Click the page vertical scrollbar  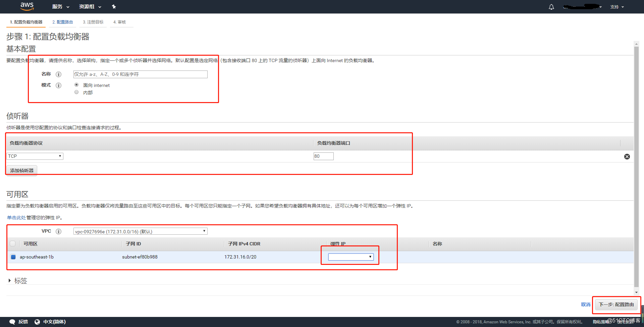pyautogui.click(x=636, y=166)
